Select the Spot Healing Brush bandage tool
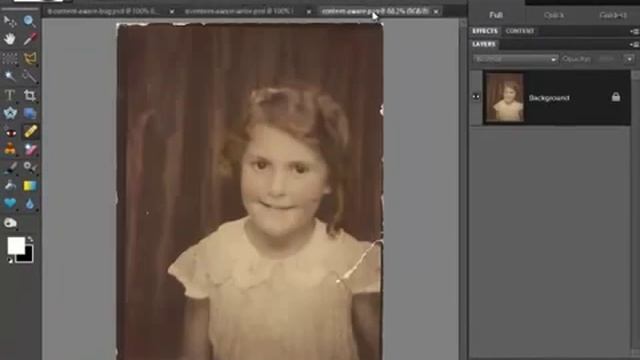Viewport: 640px width, 360px height. (30, 131)
